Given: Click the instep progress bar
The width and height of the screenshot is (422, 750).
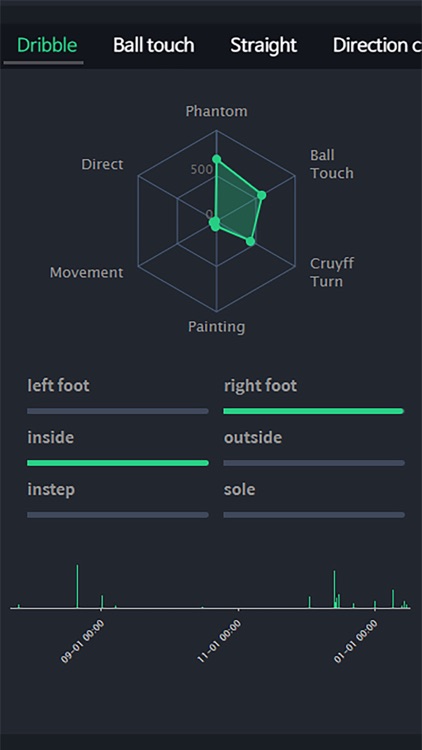Looking at the screenshot, I should coord(118,515).
